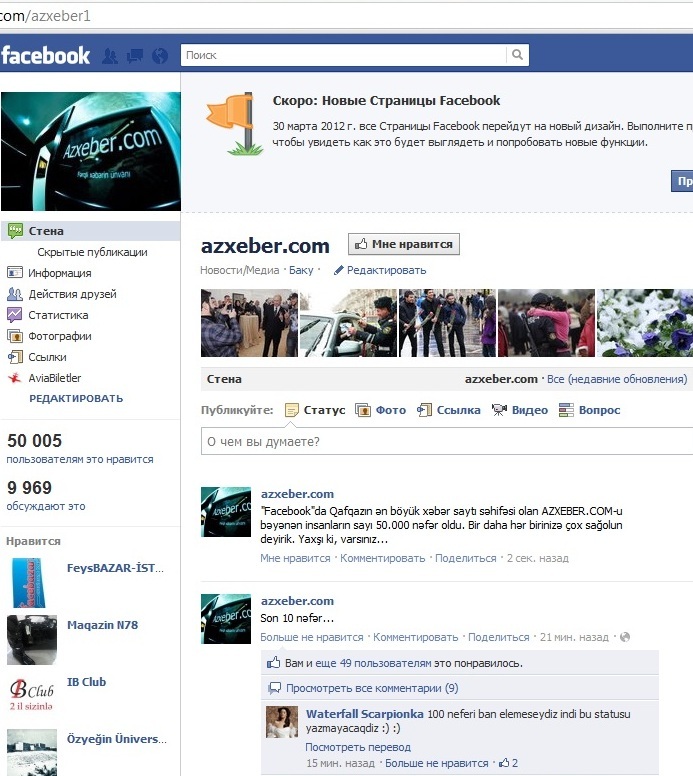Open the Стена sidebar tab
The width and height of the screenshot is (693, 776).
(x=90, y=231)
